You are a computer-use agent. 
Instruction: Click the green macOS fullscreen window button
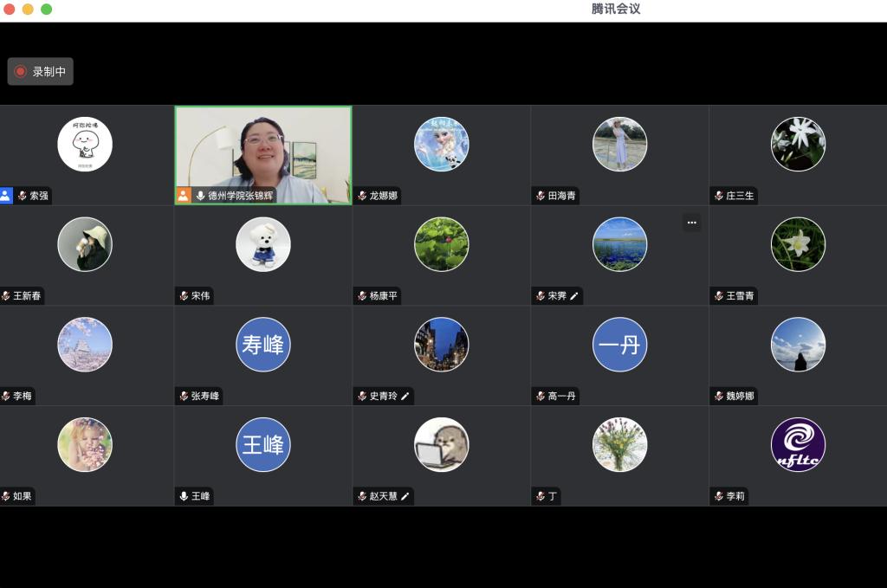47,10
